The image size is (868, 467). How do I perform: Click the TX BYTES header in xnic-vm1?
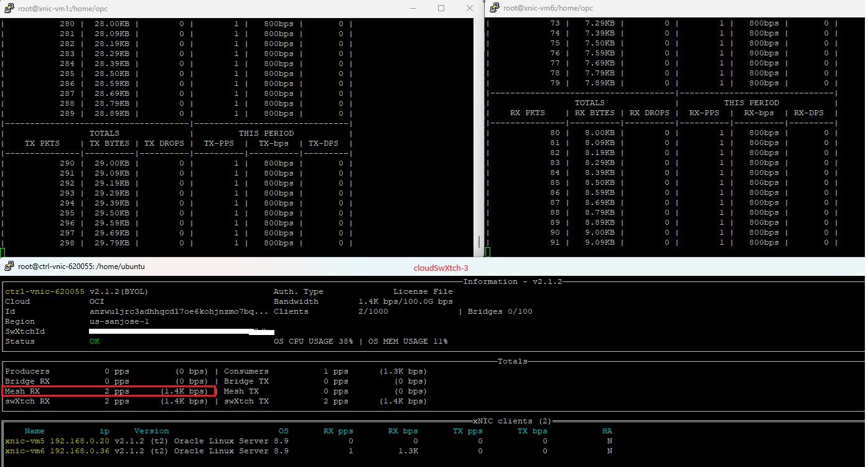pyautogui.click(x=110, y=143)
